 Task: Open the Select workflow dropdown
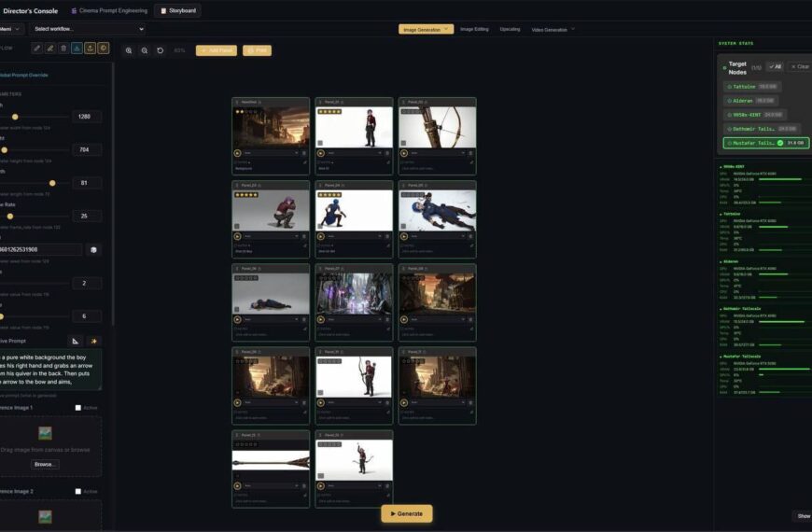(89, 29)
